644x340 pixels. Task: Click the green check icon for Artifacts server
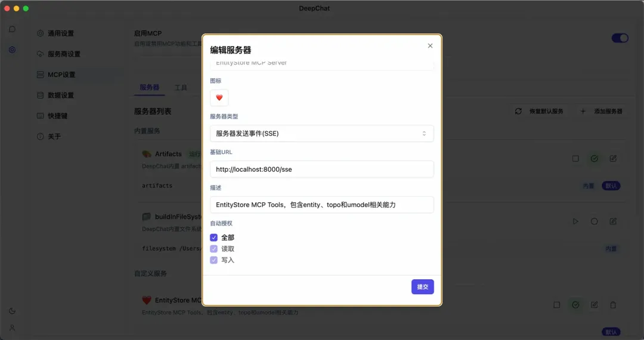click(x=595, y=159)
